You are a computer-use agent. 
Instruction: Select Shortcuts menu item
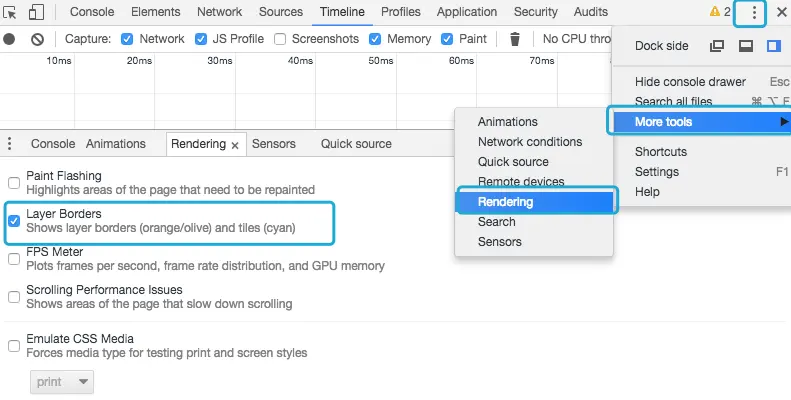(x=701, y=152)
